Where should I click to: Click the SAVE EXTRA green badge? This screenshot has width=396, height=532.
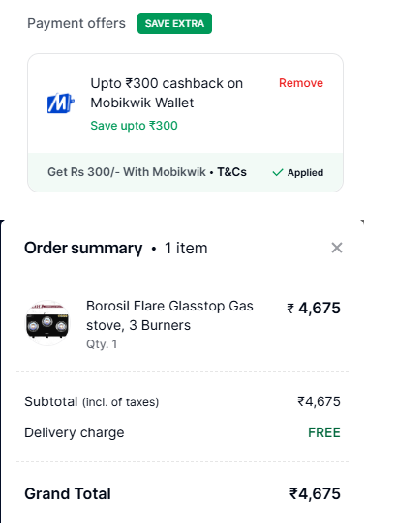[x=174, y=23]
